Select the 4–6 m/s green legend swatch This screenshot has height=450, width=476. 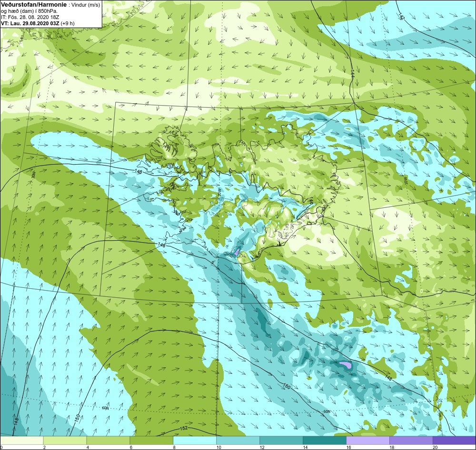tap(108, 440)
